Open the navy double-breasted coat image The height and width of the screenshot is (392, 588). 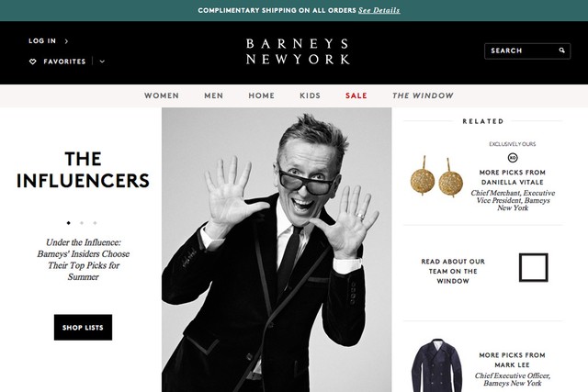click(x=437, y=365)
